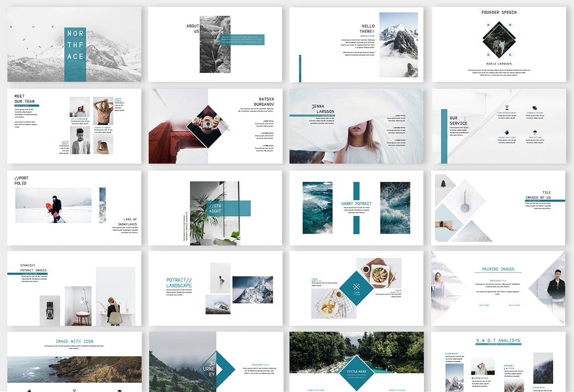Open the Hello There slide
Screen dimensions: 574x392
point(356,44)
